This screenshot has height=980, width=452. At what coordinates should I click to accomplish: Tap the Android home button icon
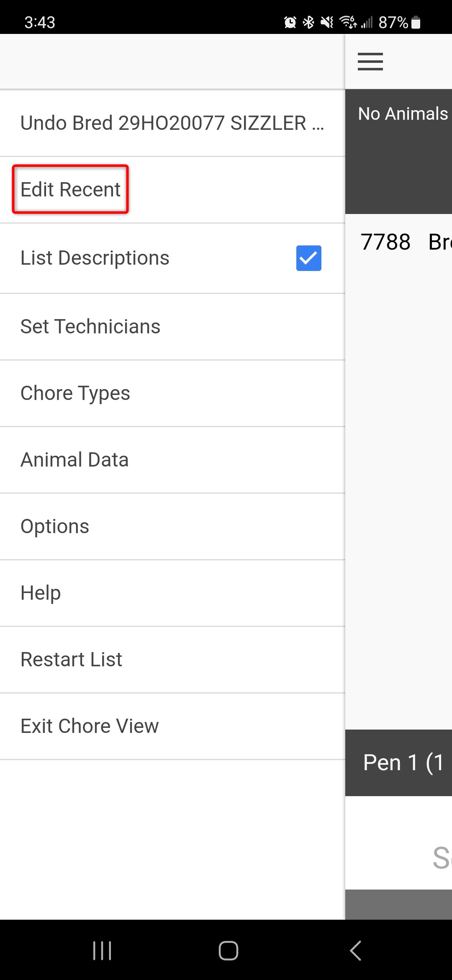(x=229, y=950)
